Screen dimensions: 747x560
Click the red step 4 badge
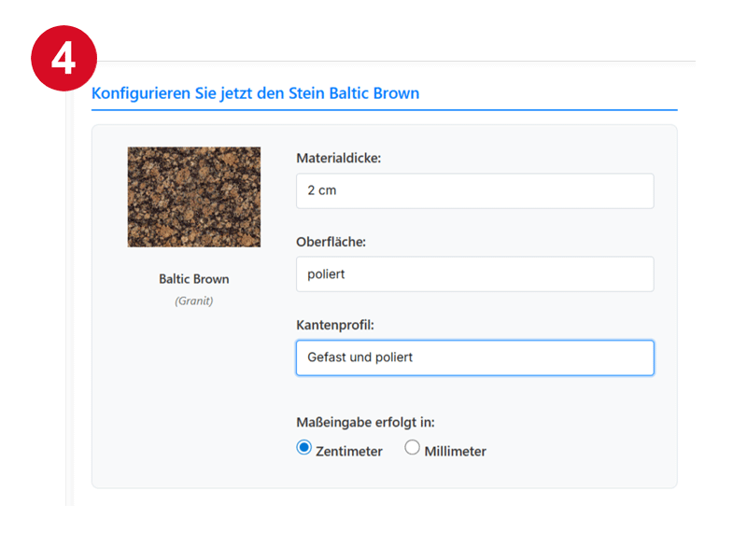pyautogui.click(x=63, y=58)
